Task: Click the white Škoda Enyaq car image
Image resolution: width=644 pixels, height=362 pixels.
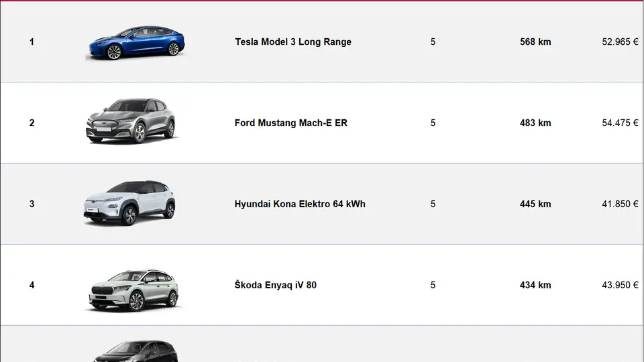Action: coord(134,290)
